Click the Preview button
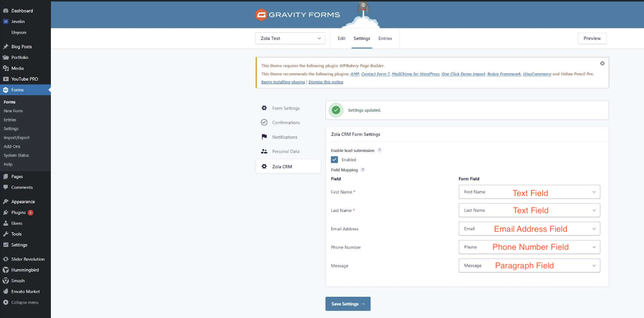Screen dimensions: 644x318 pyautogui.click(x=592, y=38)
